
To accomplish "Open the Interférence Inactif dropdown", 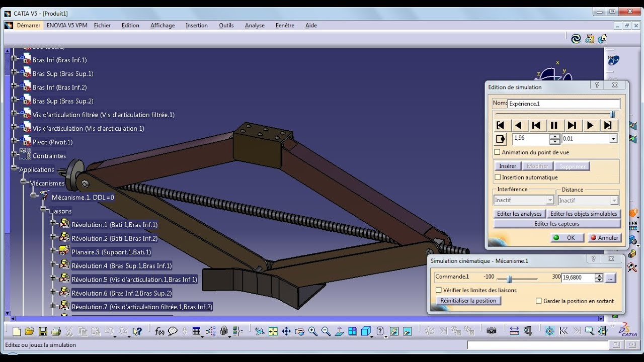I will 550,200.
